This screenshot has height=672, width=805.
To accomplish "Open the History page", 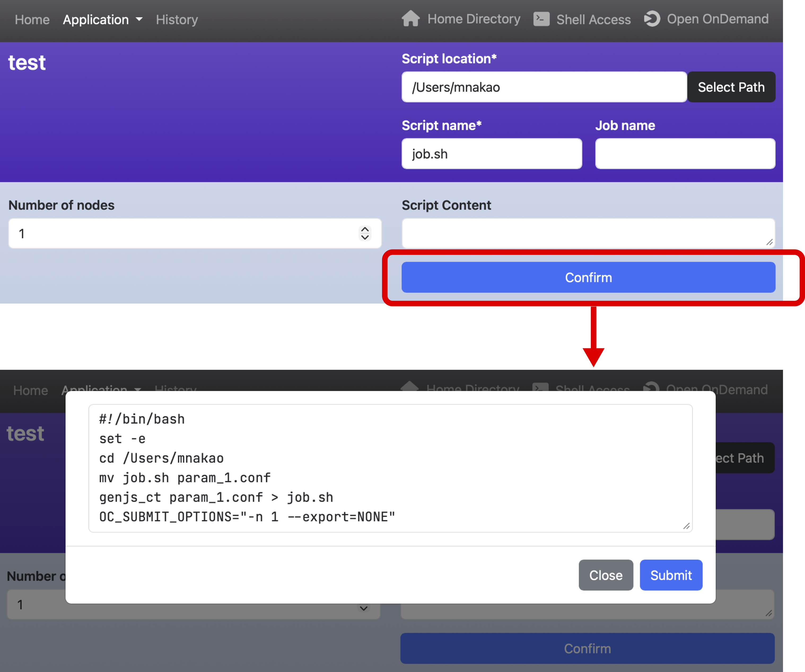I will 177,20.
